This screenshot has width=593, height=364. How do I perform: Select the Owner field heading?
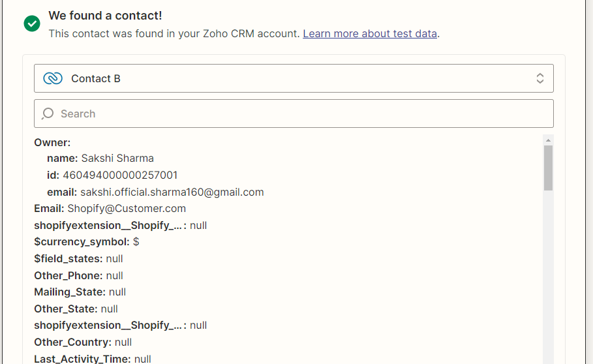[52, 142]
